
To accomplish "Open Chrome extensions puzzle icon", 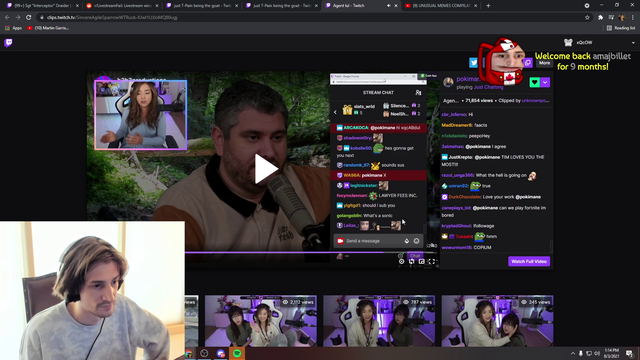I will (x=600, y=18).
